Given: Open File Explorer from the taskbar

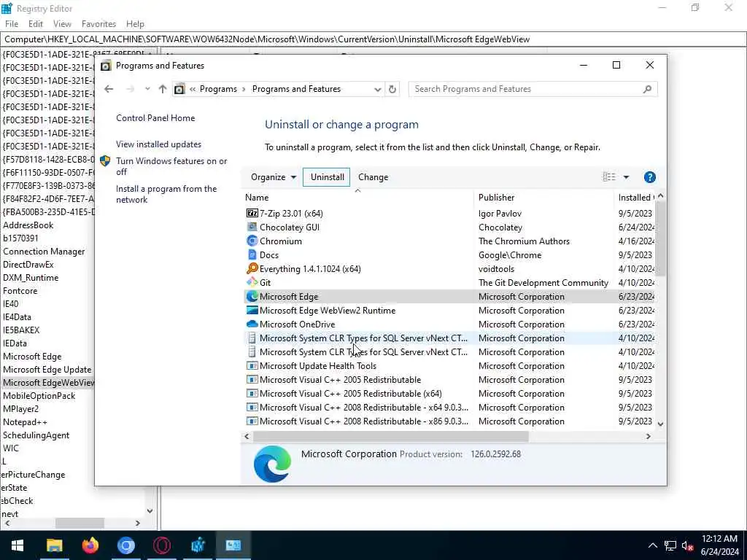Looking at the screenshot, I should point(54,545).
